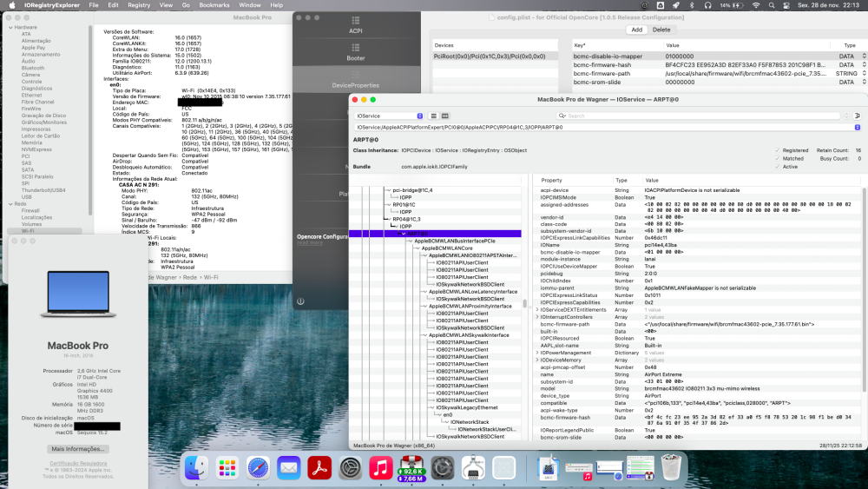
Task: Toggle the Active checkbox
Action: (777, 167)
